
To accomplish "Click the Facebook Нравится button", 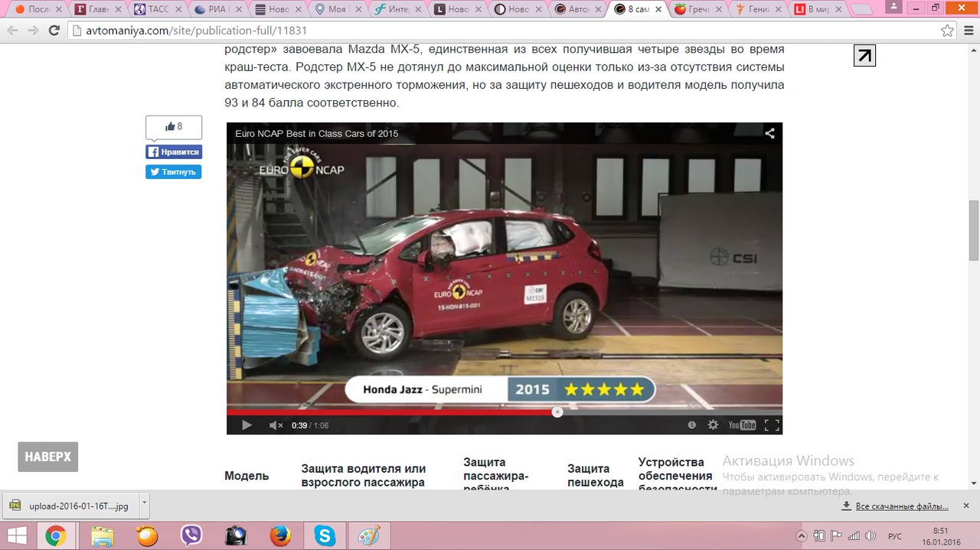I will click(174, 152).
